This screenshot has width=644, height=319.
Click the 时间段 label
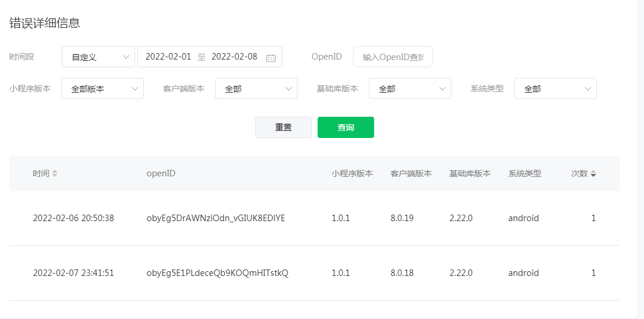[22, 57]
